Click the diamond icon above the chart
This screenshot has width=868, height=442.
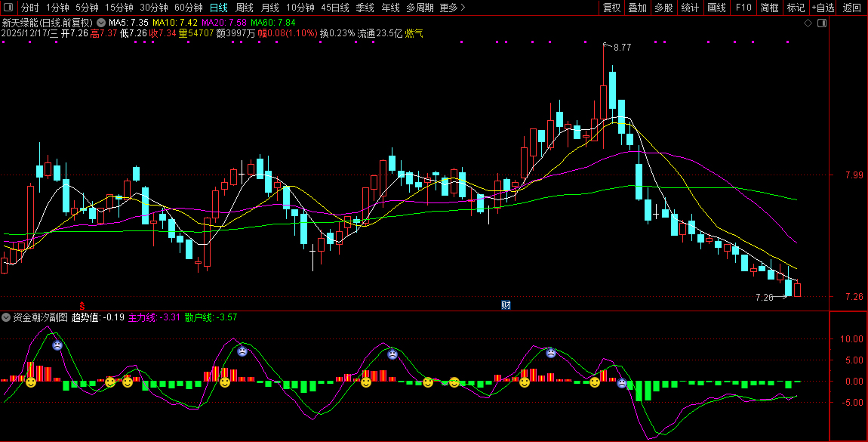tap(808, 23)
